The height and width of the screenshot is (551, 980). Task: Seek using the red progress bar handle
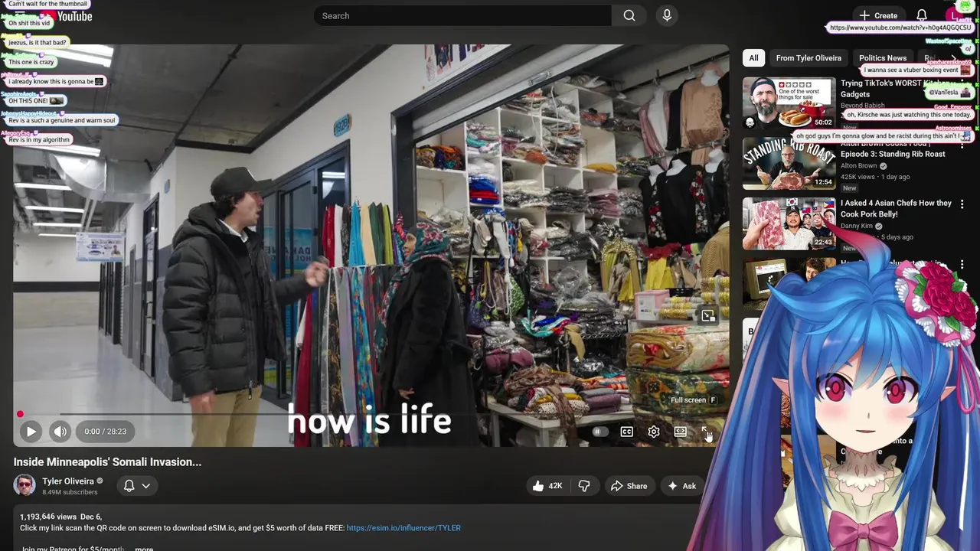[20, 414]
